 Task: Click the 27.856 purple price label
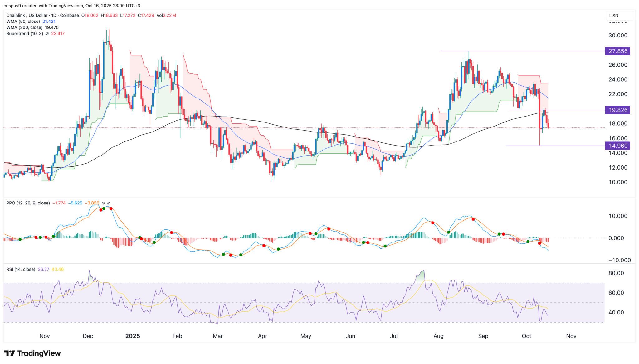coord(617,51)
